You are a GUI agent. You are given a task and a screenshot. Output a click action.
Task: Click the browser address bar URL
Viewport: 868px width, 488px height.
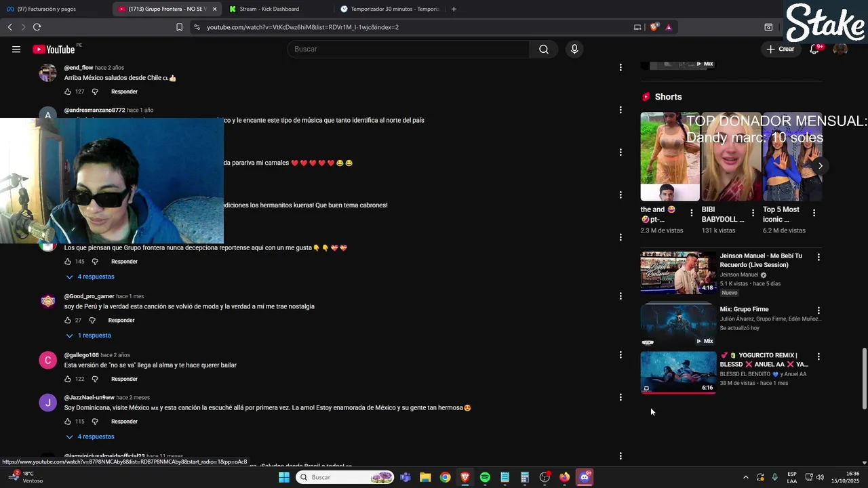pyautogui.click(x=302, y=27)
